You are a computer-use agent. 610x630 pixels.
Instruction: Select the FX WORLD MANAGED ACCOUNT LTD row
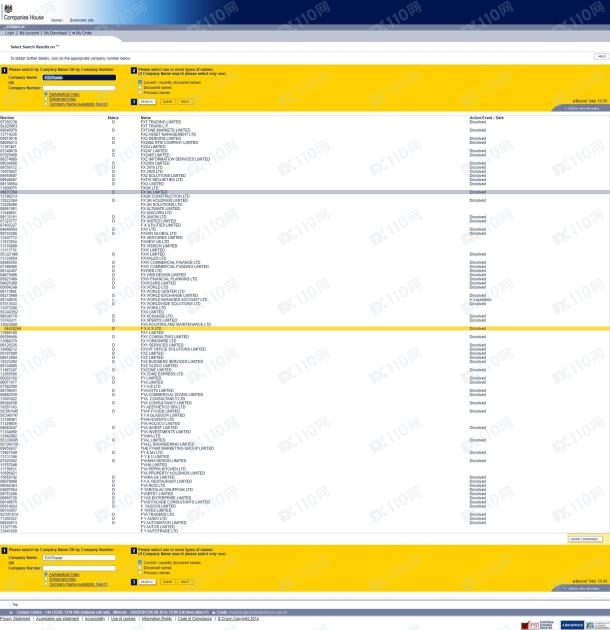coord(305,299)
